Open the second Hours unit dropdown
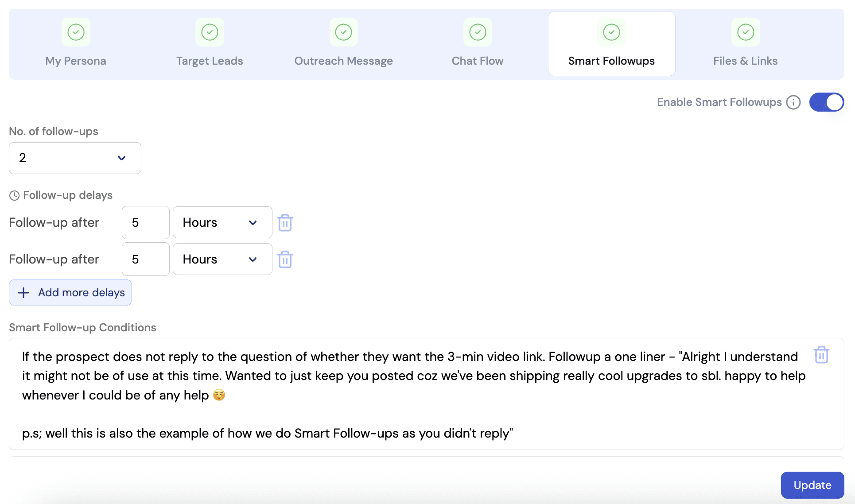The image size is (855, 504). (x=222, y=259)
